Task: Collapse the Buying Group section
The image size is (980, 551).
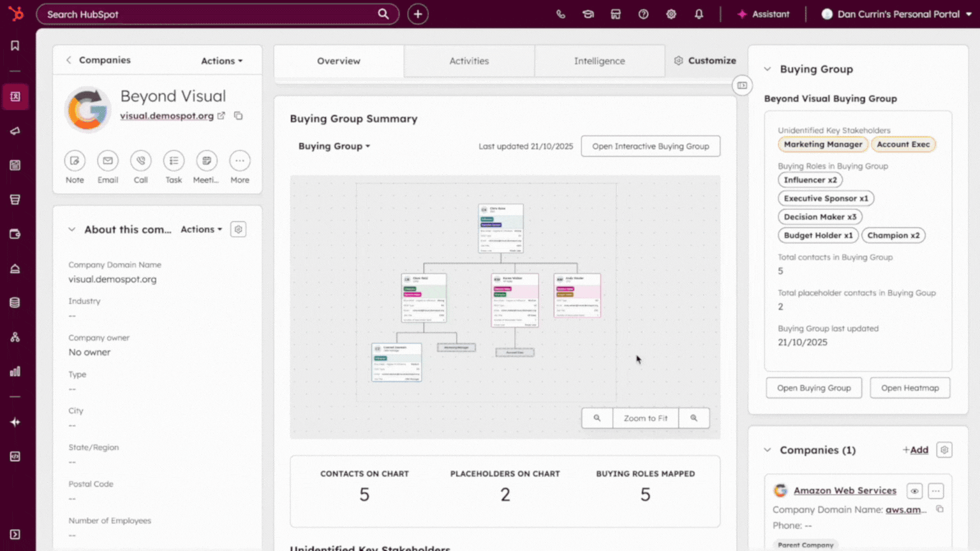Action: coord(768,69)
